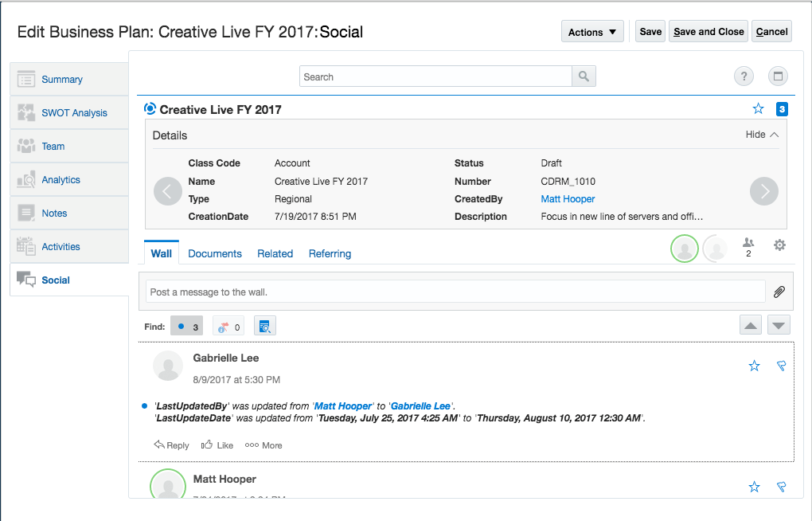Click the Save and Close button
812x521 pixels.
click(709, 32)
